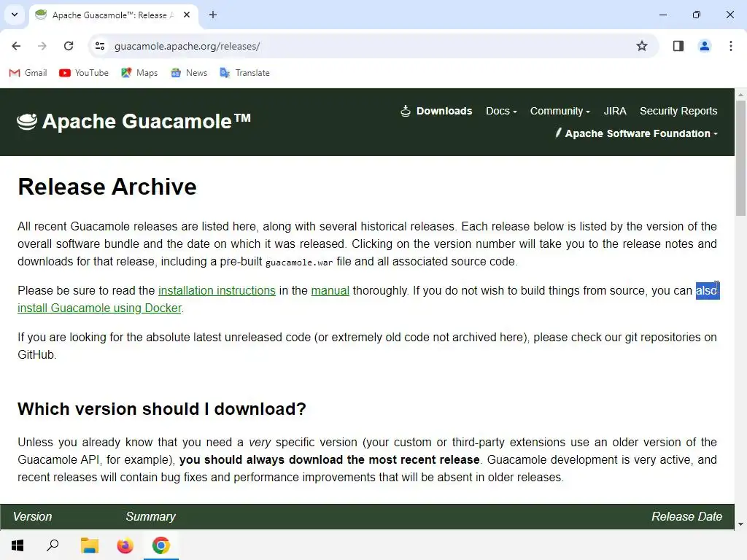Go back to the previous page
This screenshot has width=747, height=560.
[x=16, y=46]
